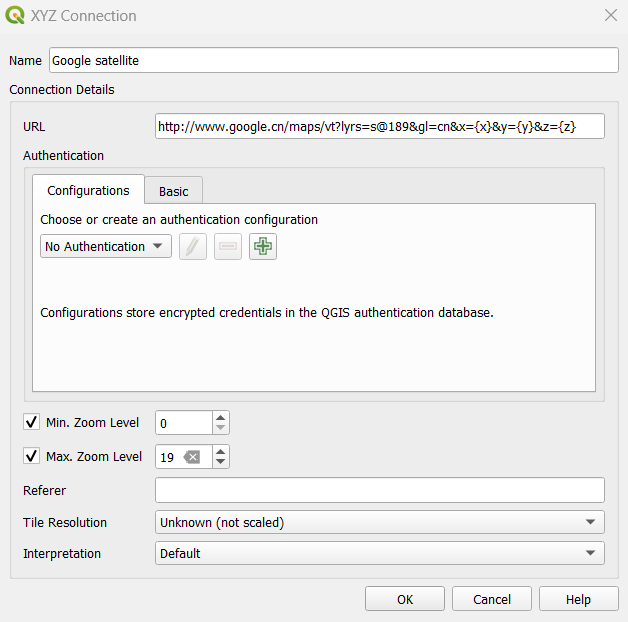
Task: Click the green plus add authentication icon
Action: [263, 246]
